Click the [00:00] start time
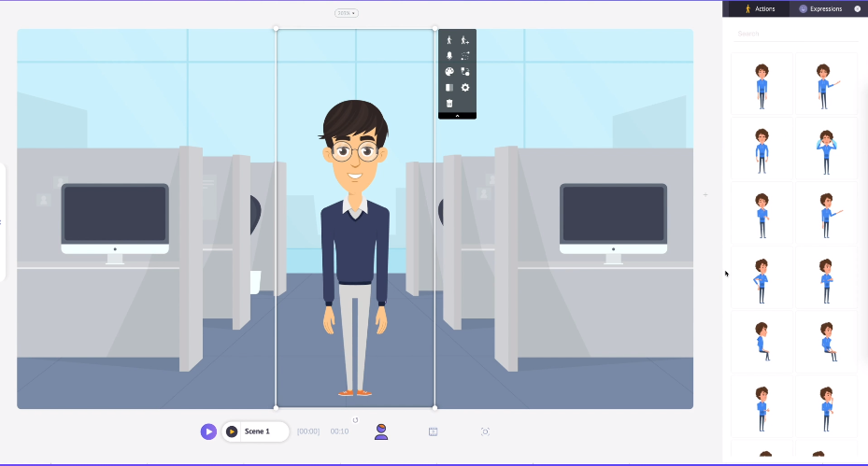This screenshot has width=868, height=466. coord(308,431)
